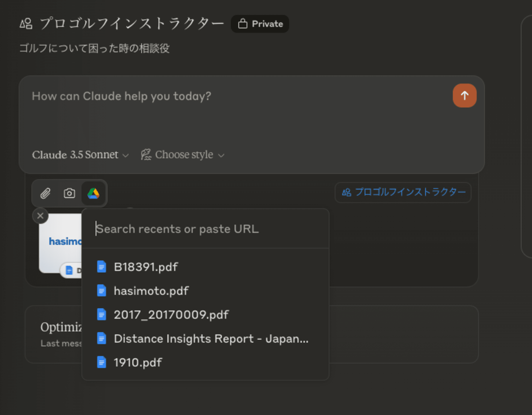Select B18391.pdf from the Drive list
This screenshot has height=415, width=532.
[x=205, y=267]
